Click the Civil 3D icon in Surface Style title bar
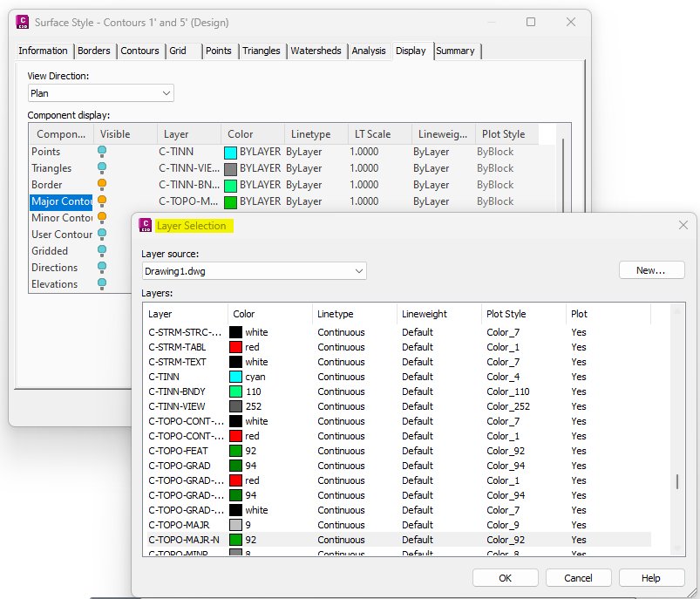700x599 pixels. click(x=22, y=21)
